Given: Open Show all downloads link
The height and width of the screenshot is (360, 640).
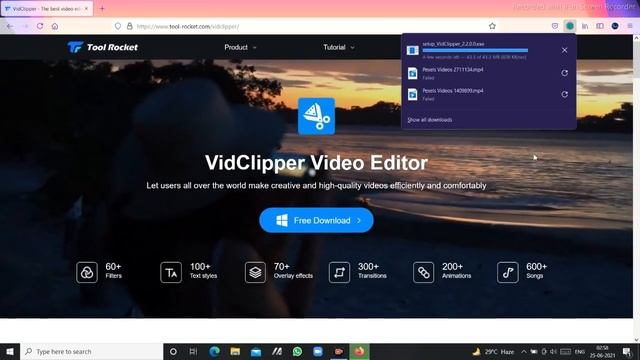Looking at the screenshot, I should click(x=430, y=120).
